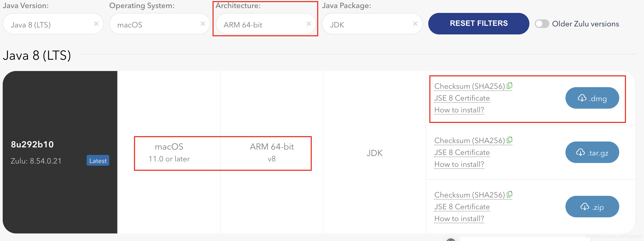The width and height of the screenshot is (644, 241).
Task: Copy the SHA256 checksum for the .dmg package
Action: pos(510,86)
